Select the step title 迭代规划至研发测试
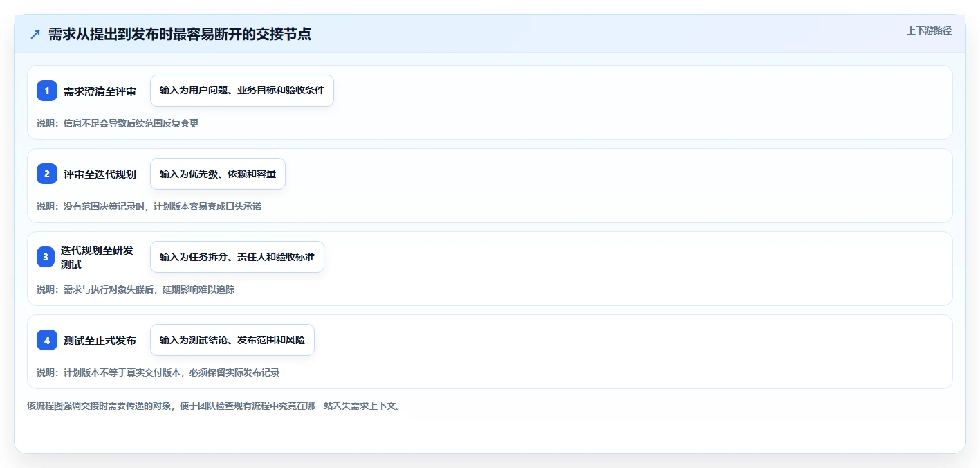 click(97, 257)
